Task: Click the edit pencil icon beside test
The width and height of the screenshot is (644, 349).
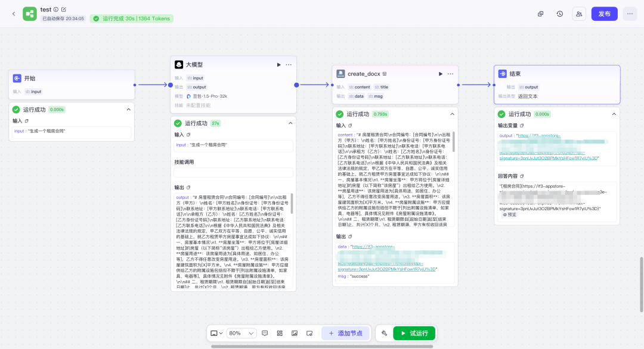Action: tap(64, 10)
